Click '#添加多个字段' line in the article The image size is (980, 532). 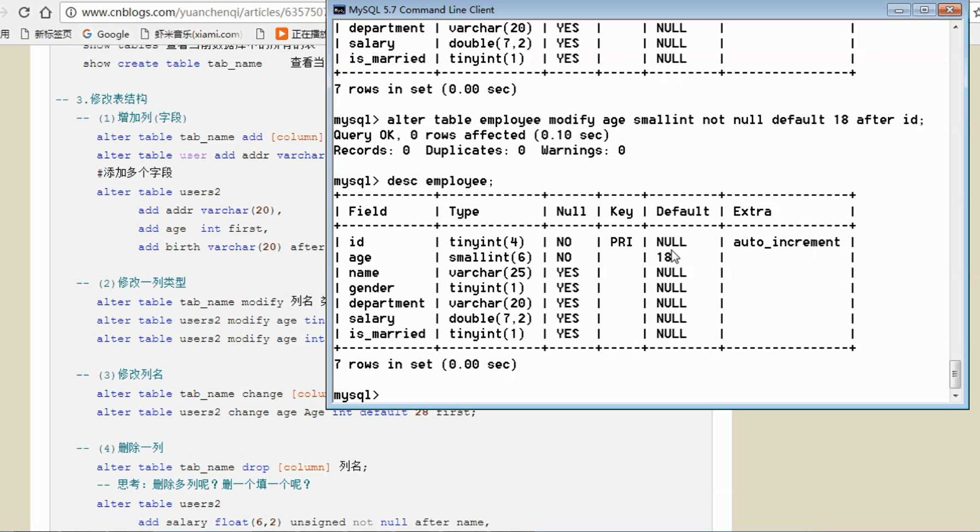(134, 173)
